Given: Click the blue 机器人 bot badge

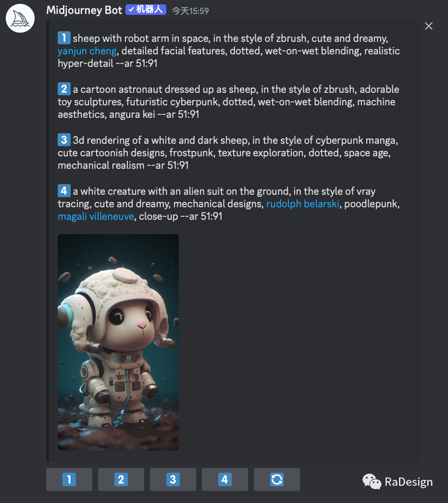Looking at the screenshot, I should [146, 10].
